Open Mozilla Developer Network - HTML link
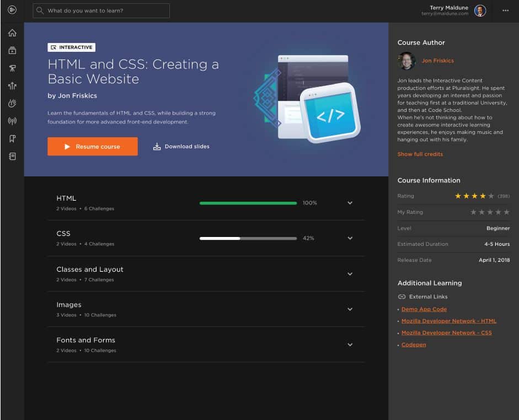The height and width of the screenshot is (420, 519). point(449,321)
